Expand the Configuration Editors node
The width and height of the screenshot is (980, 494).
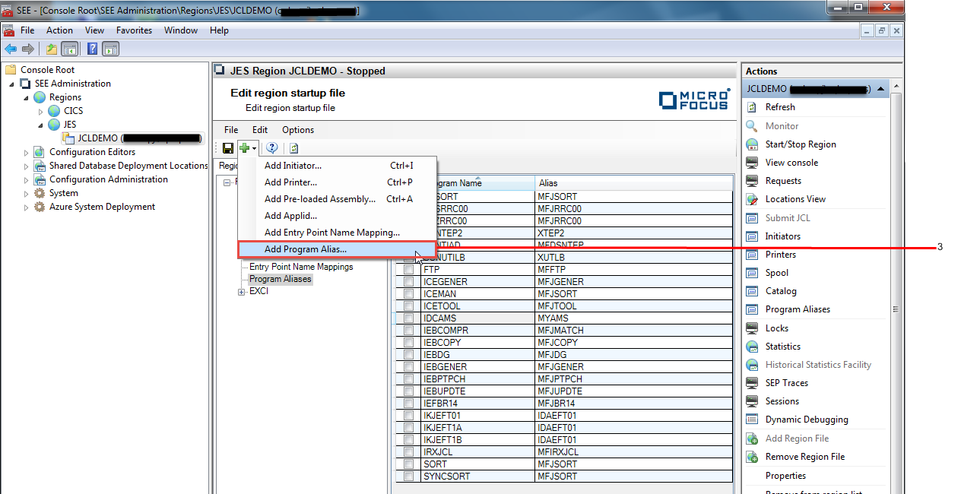[x=27, y=152]
